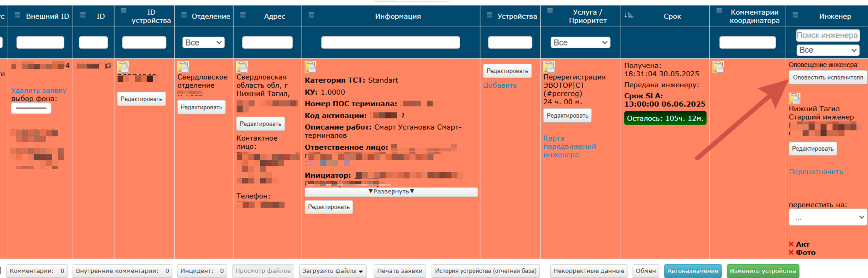The height and width of the screenshot is (278, 868).
Task: Click the notepad icon in the Адрес cell
Action: (x=242, y=67)
